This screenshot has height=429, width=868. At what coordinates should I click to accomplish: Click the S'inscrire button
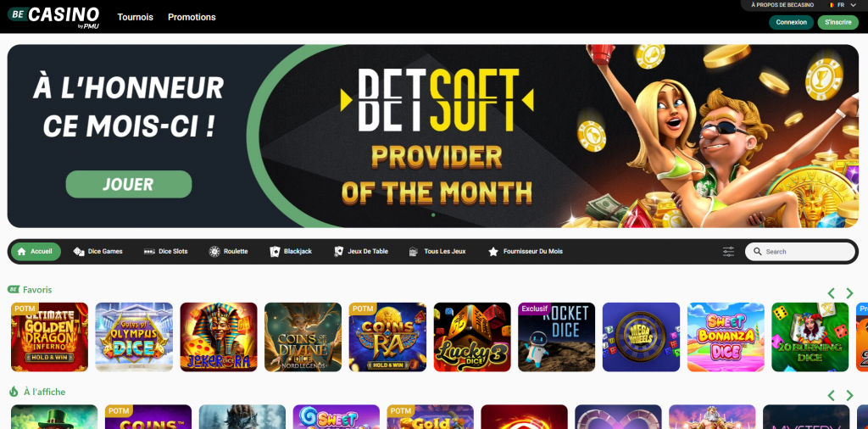pyautogui.click(x=838, y=22)
